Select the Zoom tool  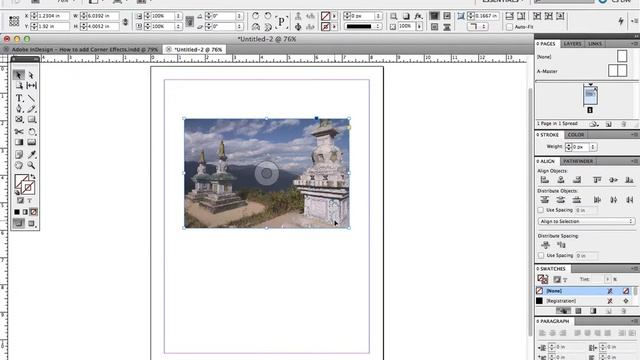tap(31, 165)
